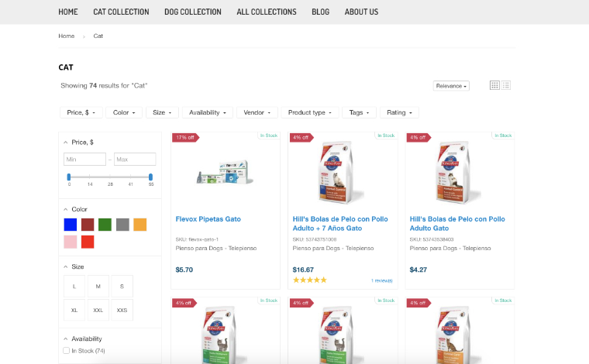
Task: Click the $4.27 price text
Action: click(x=418, y=270)
